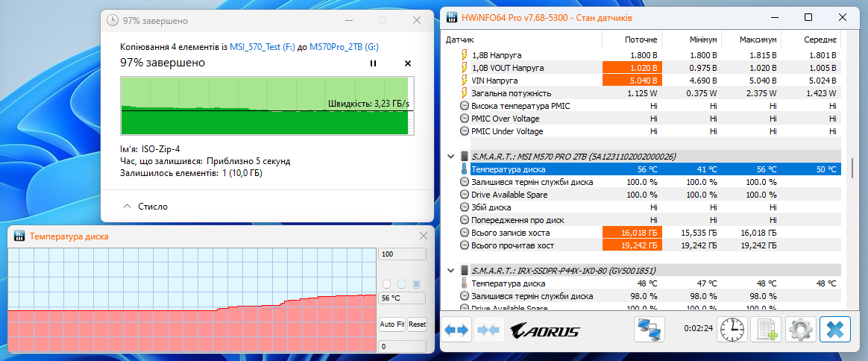The height and width of the screenshot is (361, 868).
Task: Click the Стисло chevron to show fewer details
Action: tap(128, 207)
